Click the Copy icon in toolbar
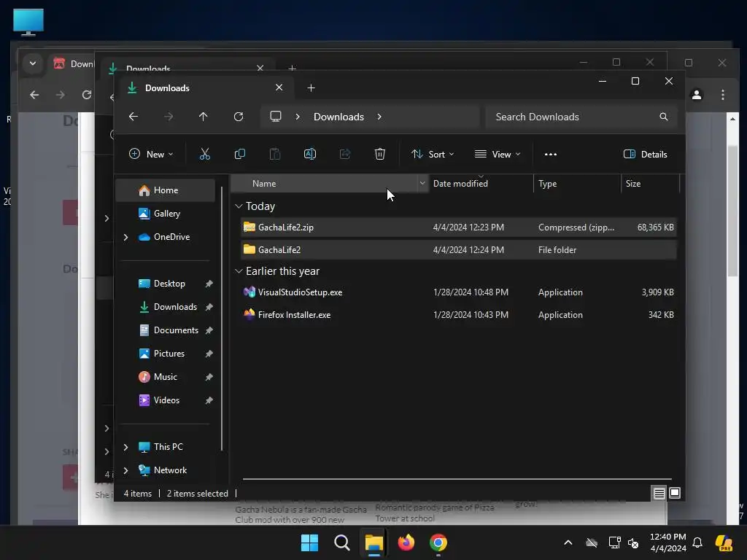Screen dimensions: 747x560 (239, 154)
